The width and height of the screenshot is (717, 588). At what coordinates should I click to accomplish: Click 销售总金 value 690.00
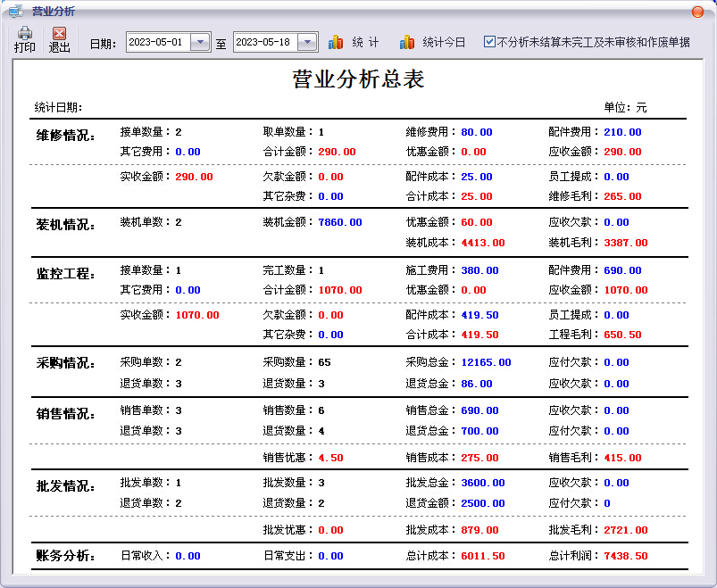click(479, 410)
